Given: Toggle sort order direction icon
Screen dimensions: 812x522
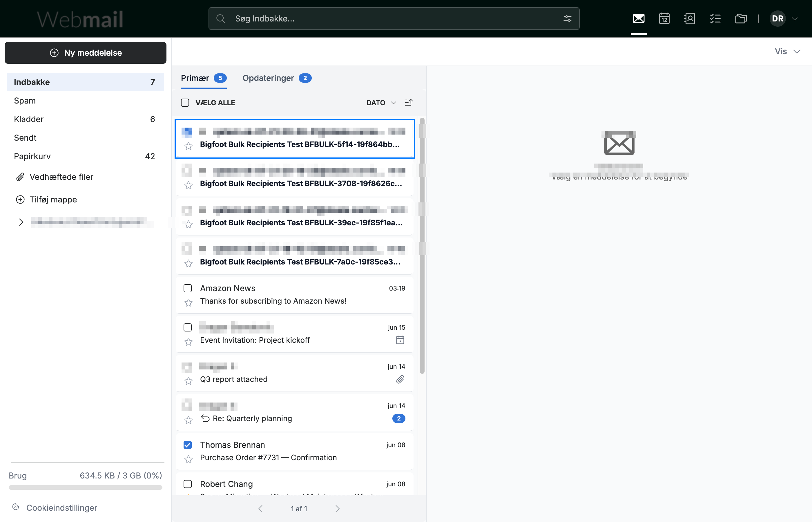Looking at the screenshot, I should coord(409,102).
